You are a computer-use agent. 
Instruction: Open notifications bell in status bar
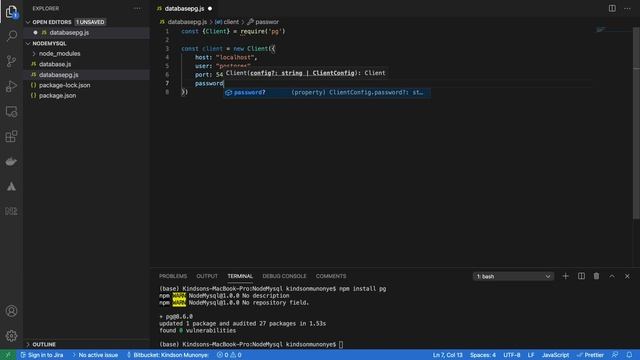(x=629, y=355)
